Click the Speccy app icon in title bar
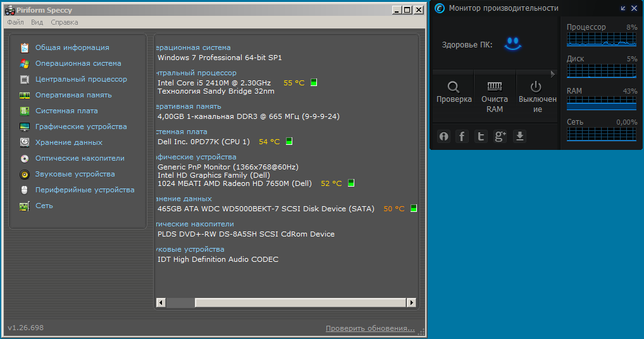This screenshot has height=339, width=644. (10, 10)
